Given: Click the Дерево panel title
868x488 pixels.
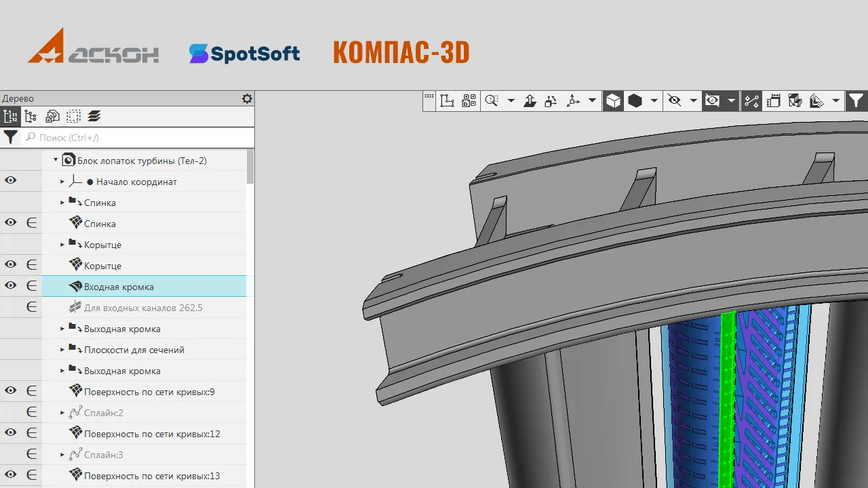Looking at the screenshot, I should click(18, 98).
